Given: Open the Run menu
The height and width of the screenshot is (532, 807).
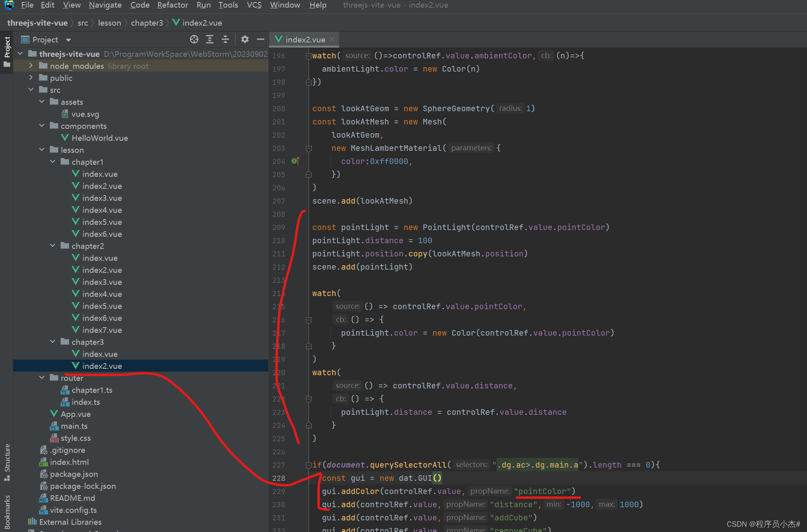Looking at the screenshot, I should (203, 5).
